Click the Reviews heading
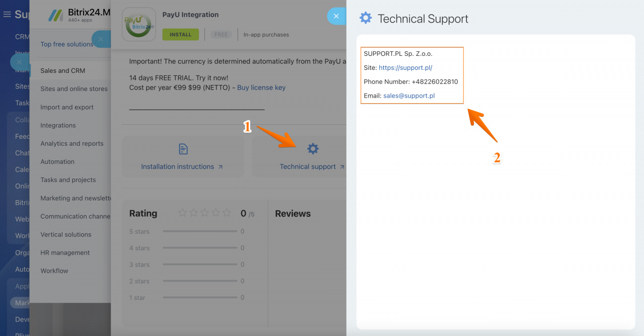Screen dimensions: 644x336 (x=293, y=214)
